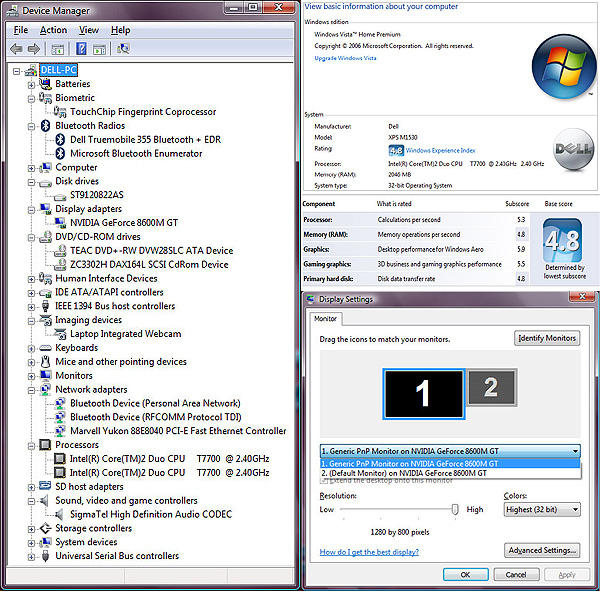The width and height of the screenshot is (600, 593).
Task: Toggle Extend the desktop onto this monitor checkbox
Action: (323, 481)
